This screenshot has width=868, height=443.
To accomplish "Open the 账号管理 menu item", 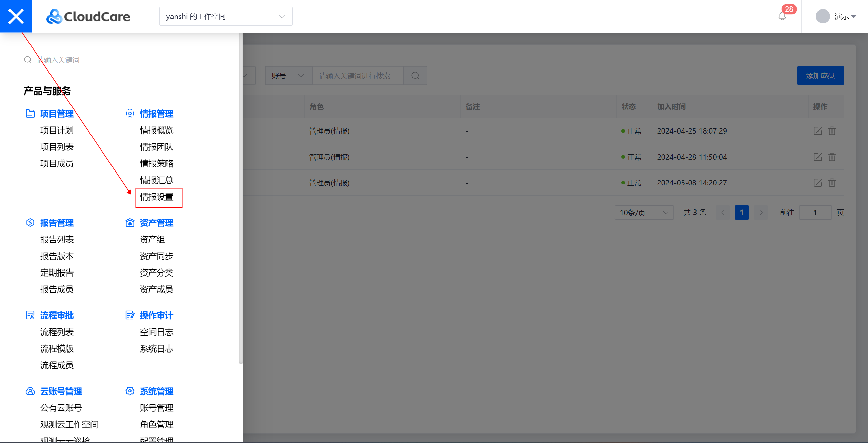I will click(x=157, y=408).
